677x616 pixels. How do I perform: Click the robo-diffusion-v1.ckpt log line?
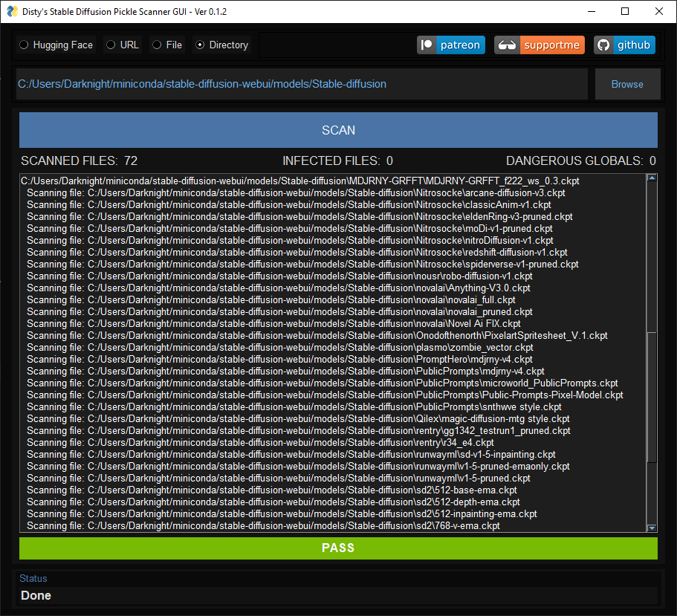pos(279,276)
